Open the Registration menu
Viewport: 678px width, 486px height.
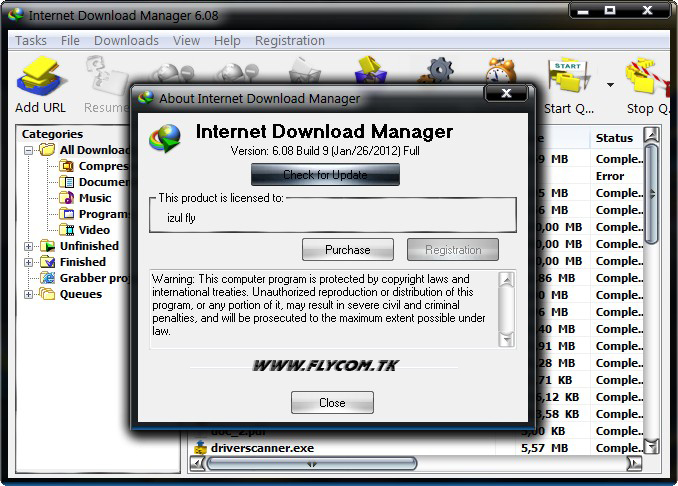290,41
